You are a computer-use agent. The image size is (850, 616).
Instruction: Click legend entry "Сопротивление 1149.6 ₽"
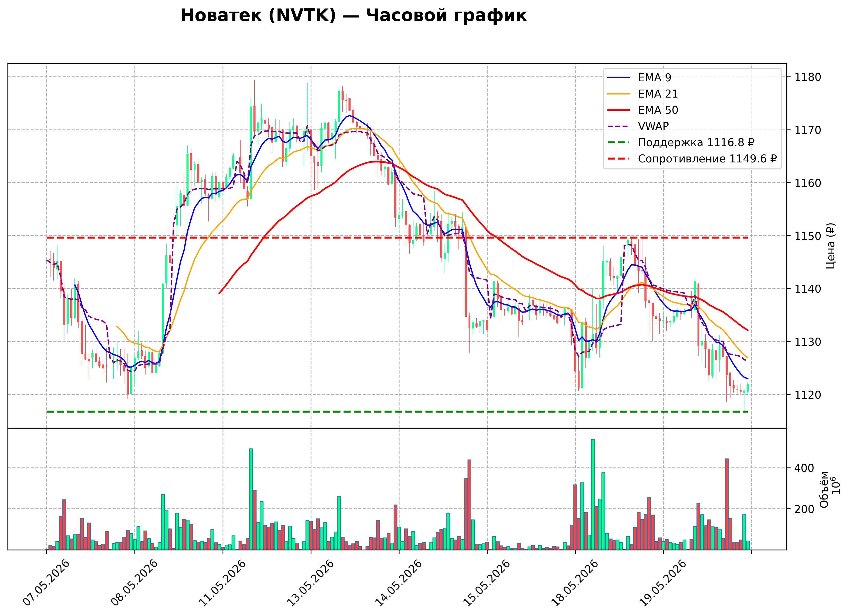click(x=707, y=159)
